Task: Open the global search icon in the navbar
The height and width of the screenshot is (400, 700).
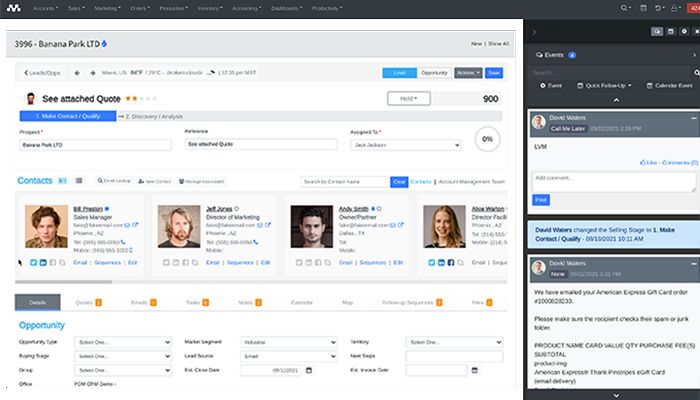Action: point(624,8)
